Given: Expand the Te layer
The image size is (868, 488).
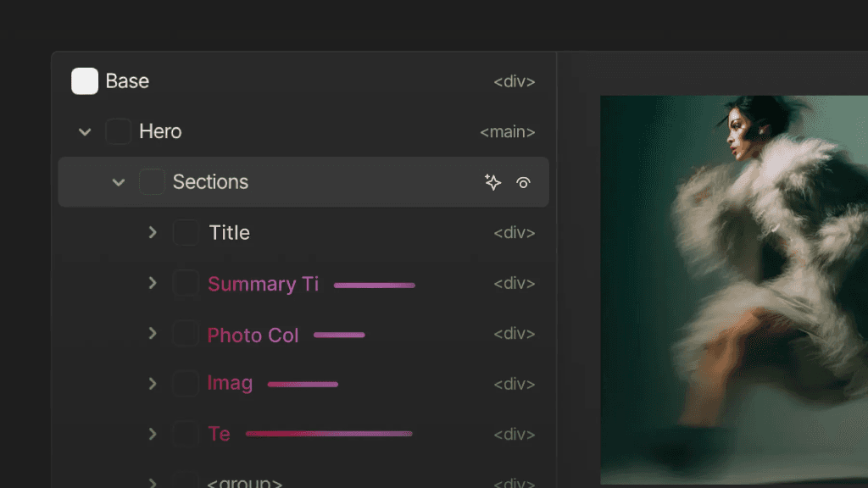Looking at the screenshot, I should 153,434.
